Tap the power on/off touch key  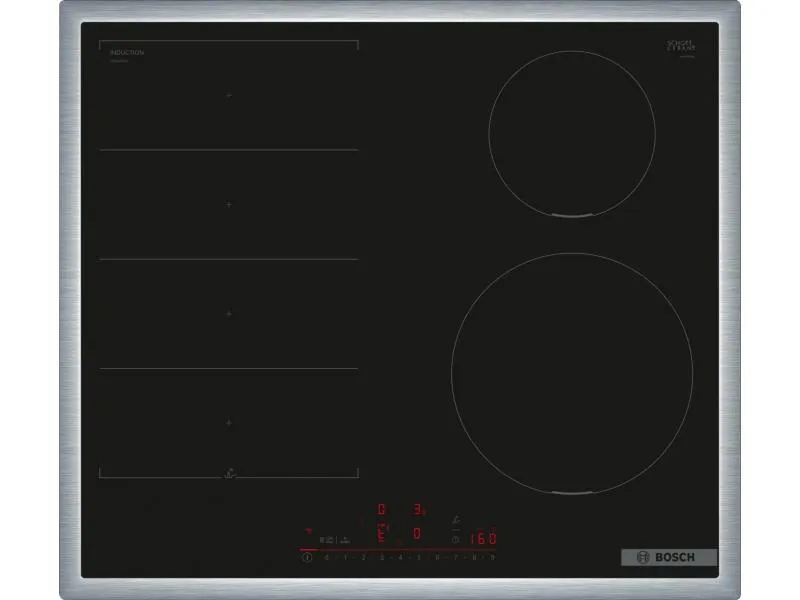coord(307,558)
